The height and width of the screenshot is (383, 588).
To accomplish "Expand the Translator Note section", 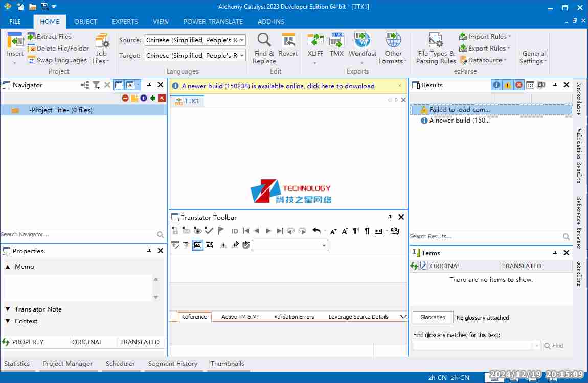I will pos(8,309).
